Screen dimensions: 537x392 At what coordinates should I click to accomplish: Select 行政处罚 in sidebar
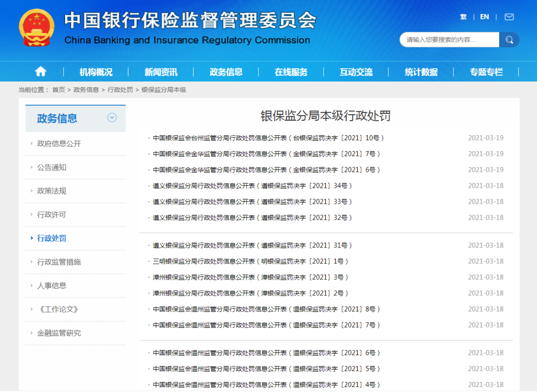[52, 238]
